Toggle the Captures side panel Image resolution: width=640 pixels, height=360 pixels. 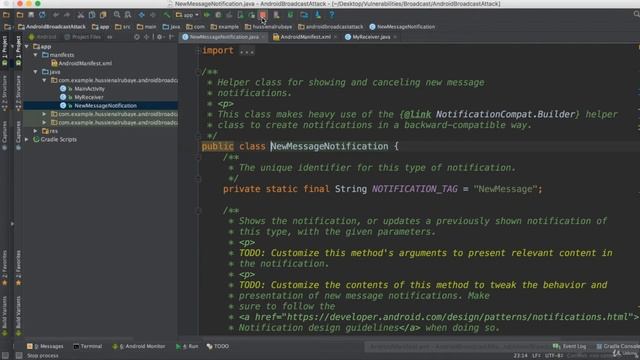coord(18,136)
